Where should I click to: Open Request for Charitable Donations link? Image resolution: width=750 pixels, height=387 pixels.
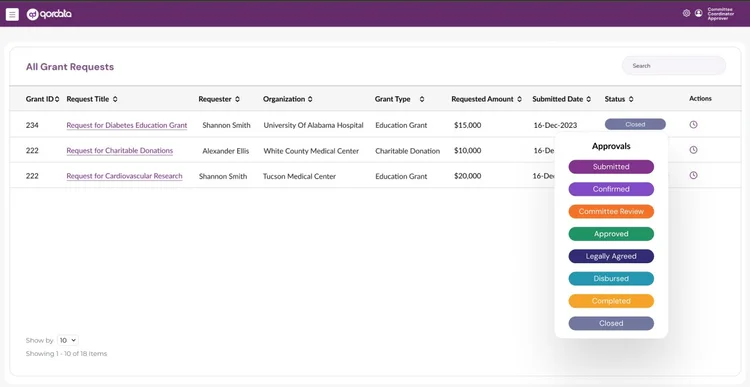pyautogui.click(x=120, y=151)
